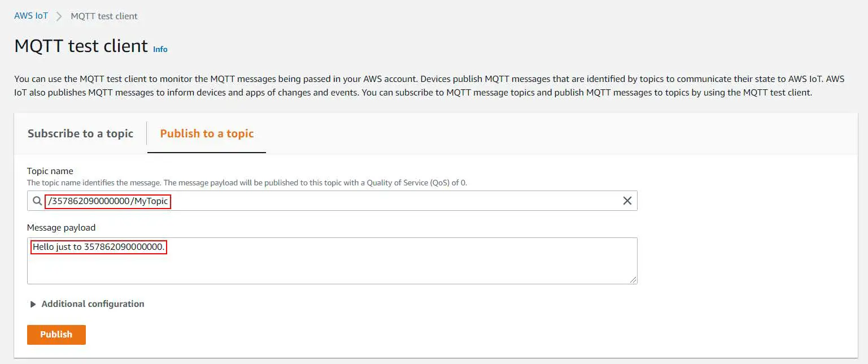Viewport: 868px width, 364px height.
Task: Switch to the Subscribe to a topic tab
Action: tap(80, 133)
